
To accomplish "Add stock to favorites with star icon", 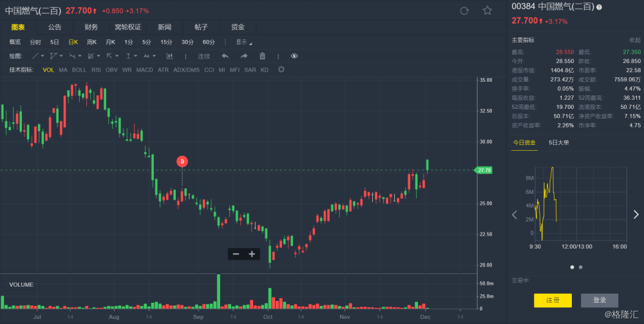I will [487, 10].
